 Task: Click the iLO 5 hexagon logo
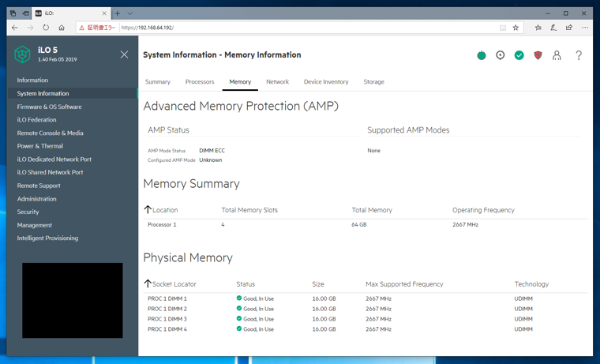(22, 54)
